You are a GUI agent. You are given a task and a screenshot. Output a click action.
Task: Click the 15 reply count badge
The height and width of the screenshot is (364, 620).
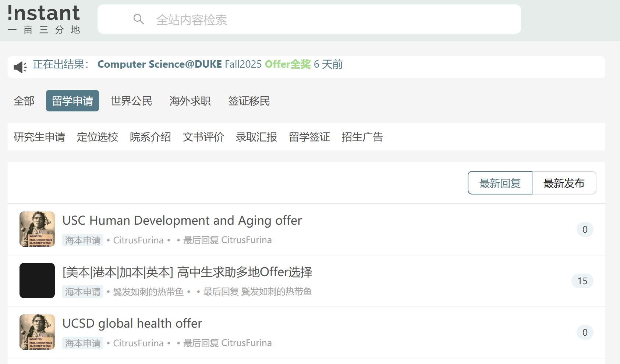click(582, 281)
